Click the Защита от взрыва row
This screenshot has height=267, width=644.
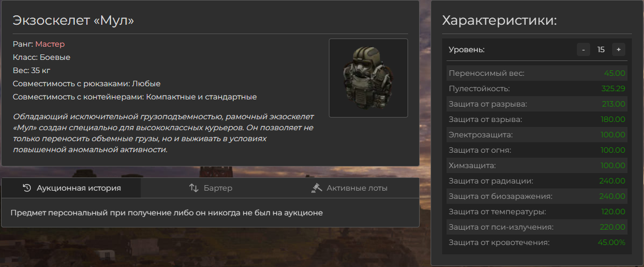[537, 119]
